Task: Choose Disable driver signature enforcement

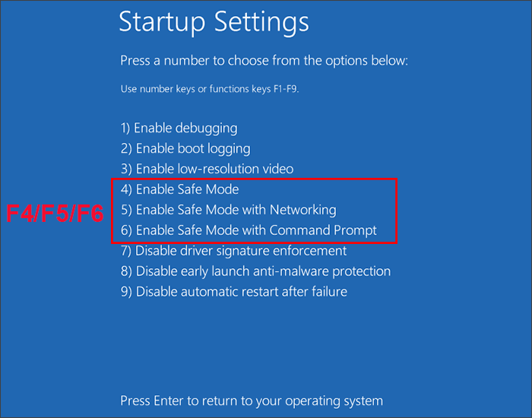Action: (233, 251)
